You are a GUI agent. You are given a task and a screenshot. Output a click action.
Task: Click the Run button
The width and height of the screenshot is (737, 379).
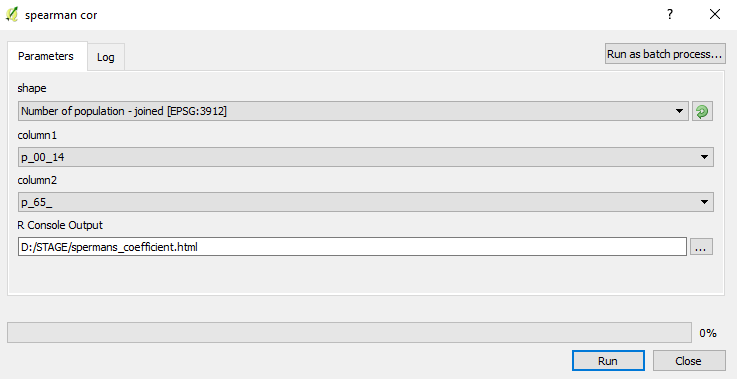[x=608, y=361]
